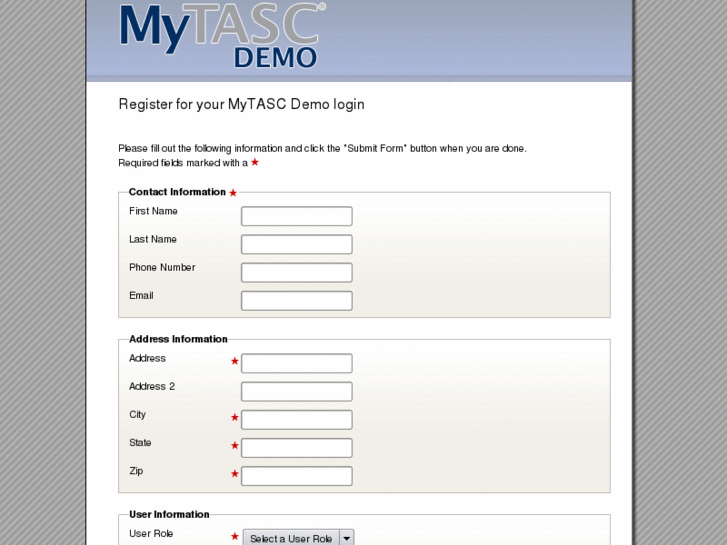
Task: Click the Last Name input field
Action: coord(297,244)
